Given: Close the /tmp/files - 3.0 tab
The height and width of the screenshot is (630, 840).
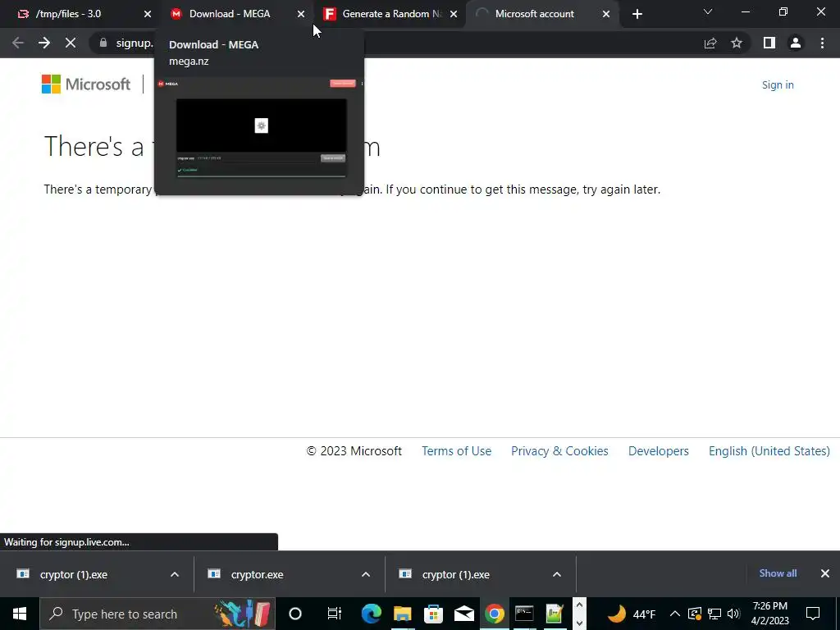Looking at the screenshot, I should 148,14.
